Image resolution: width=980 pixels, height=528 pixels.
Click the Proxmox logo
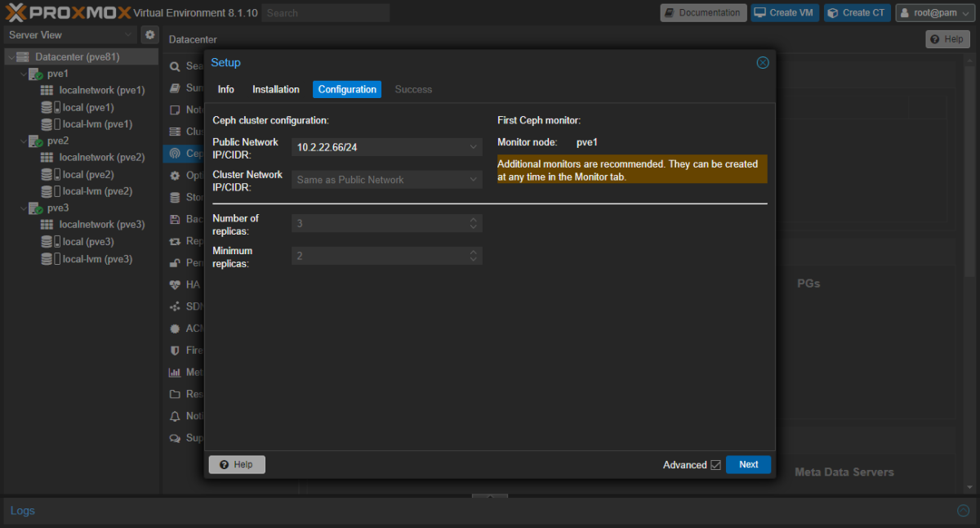click(67, 12)
